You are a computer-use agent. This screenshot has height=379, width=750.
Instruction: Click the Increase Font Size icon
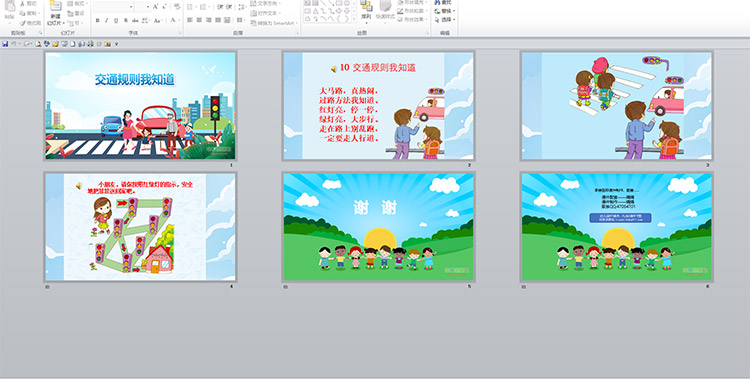point(155,7)
